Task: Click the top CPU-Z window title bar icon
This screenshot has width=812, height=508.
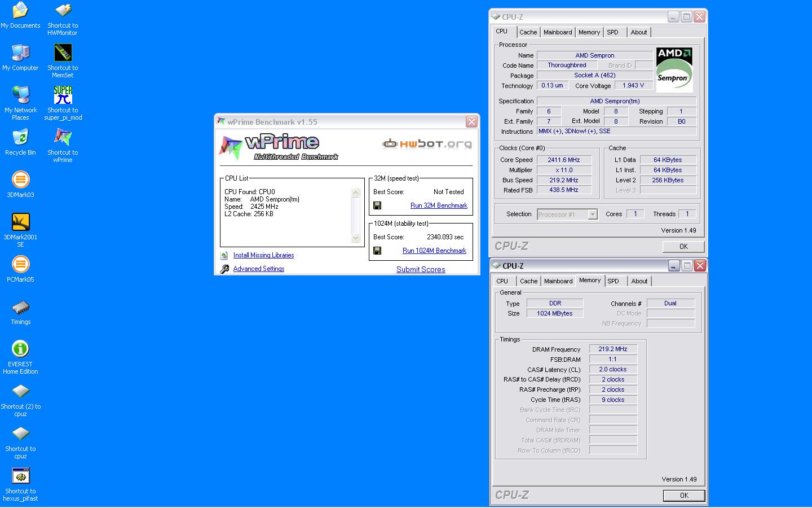Action: pyautogui.click(x=496, y=16)
